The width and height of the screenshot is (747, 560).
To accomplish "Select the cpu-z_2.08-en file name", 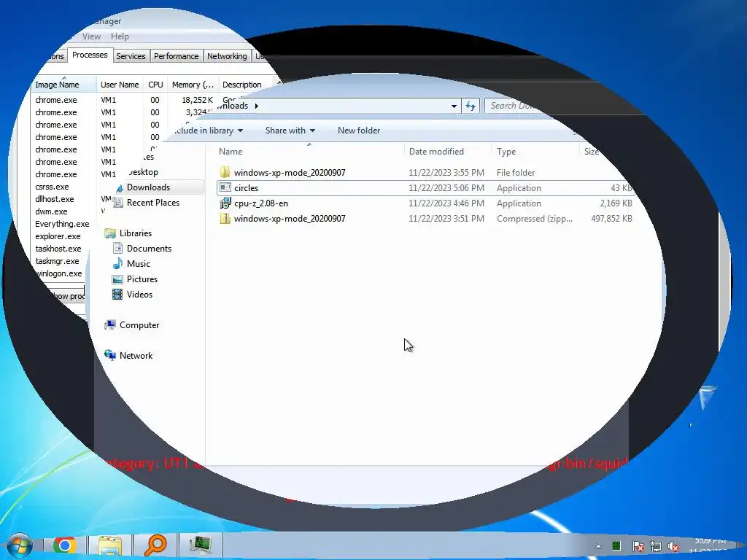I will click(261, 203).
